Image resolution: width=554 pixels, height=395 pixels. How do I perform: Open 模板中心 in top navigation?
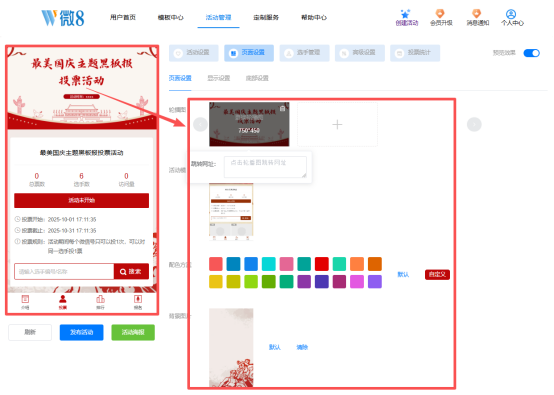(171, 17)
